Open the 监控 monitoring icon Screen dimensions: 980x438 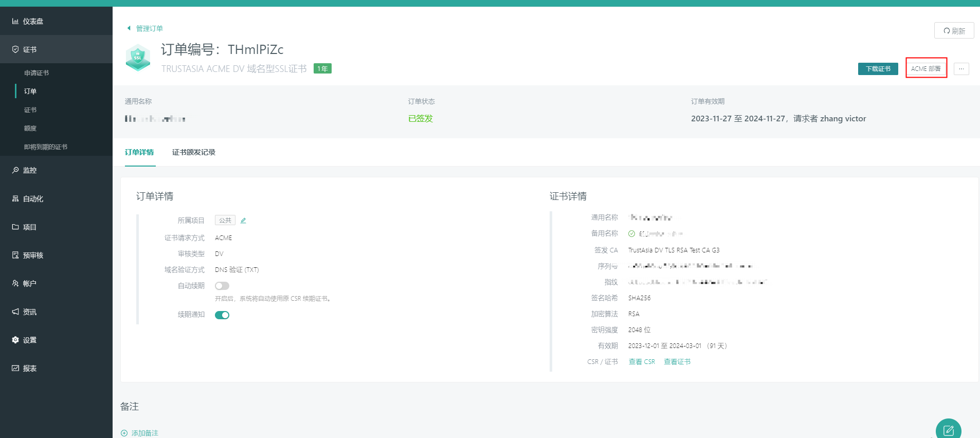(x=15, y=170)
